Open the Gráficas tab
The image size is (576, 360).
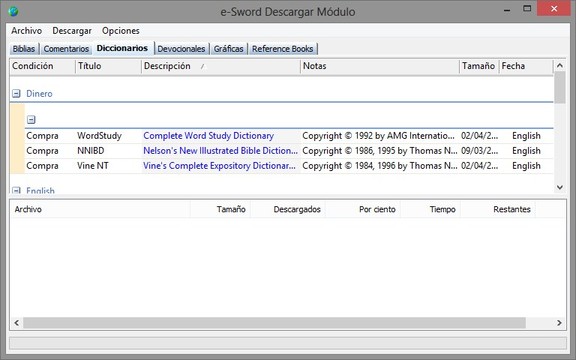(228, 49)
